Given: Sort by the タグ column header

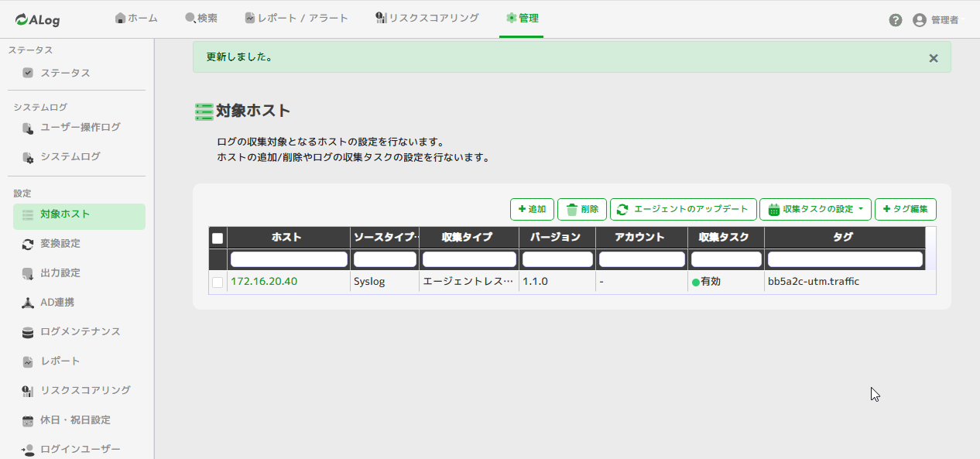Looking at the screenshot, I should (x=845, y=238).
